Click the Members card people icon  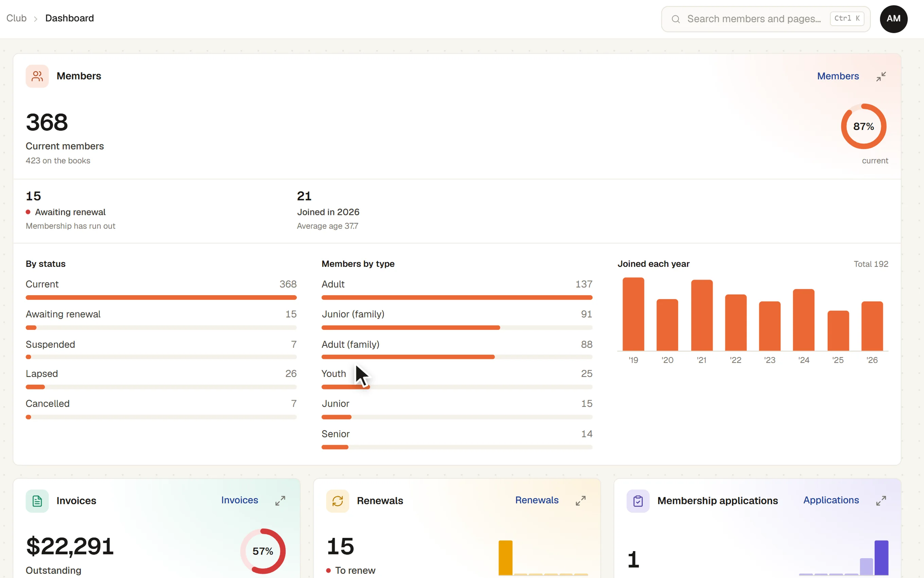pyautogui.click(x=37, y=76)
